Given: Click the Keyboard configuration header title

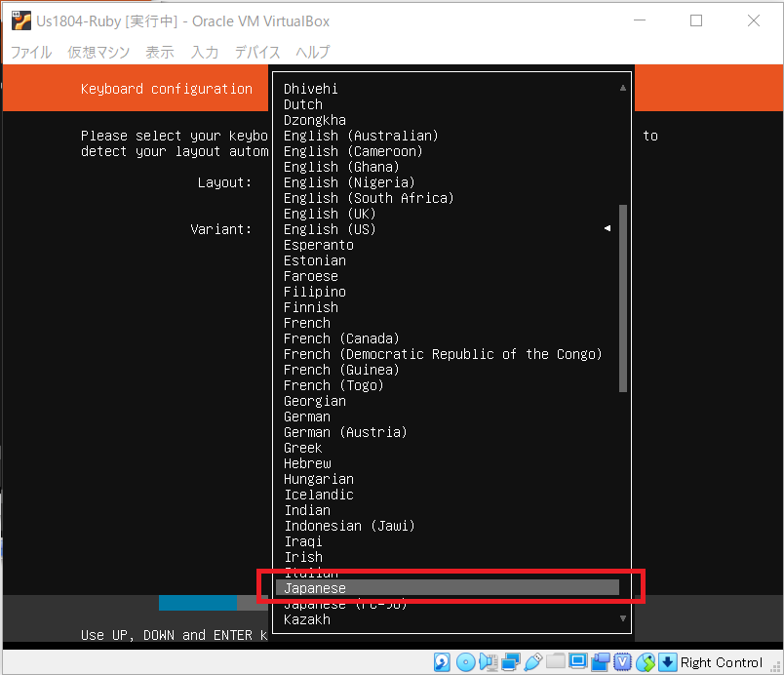Looking at the screenshot, I should [x=167, y=89].
